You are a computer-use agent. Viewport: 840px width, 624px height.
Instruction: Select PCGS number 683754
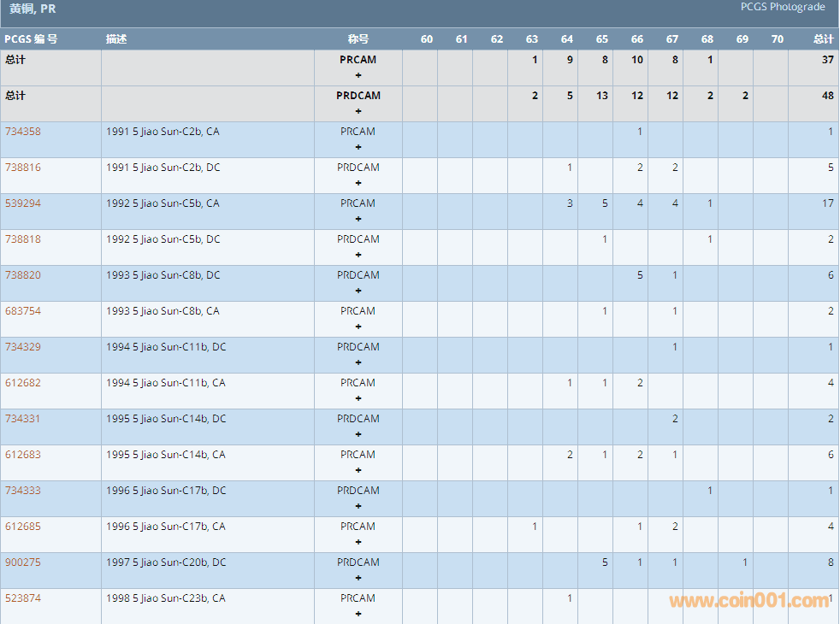click(x=23, y=311)
